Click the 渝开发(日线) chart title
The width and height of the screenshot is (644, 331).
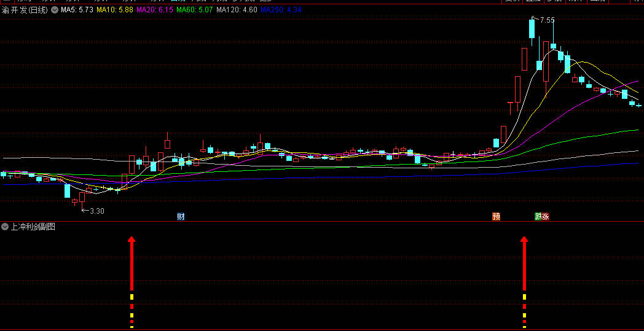point(25,10)
